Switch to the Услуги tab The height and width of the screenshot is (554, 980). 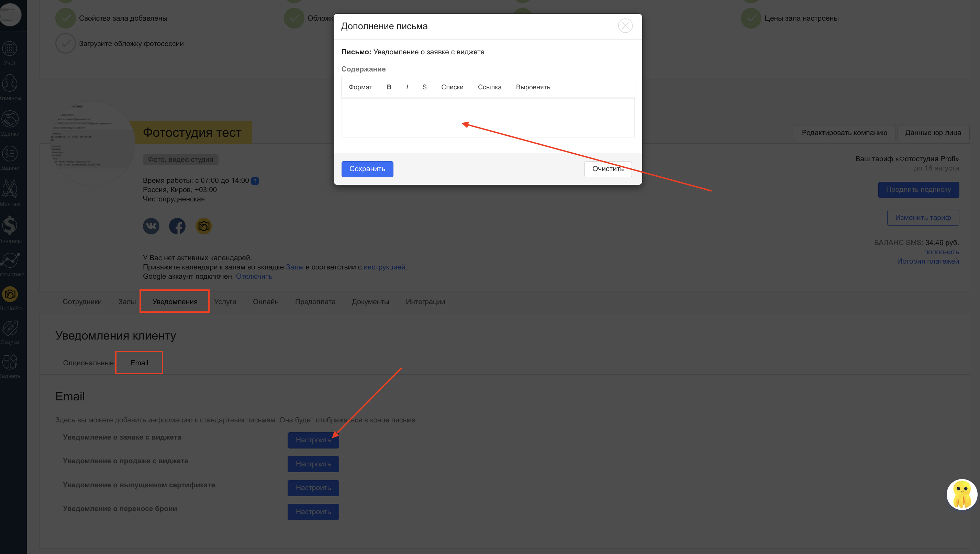coord(225,302)
